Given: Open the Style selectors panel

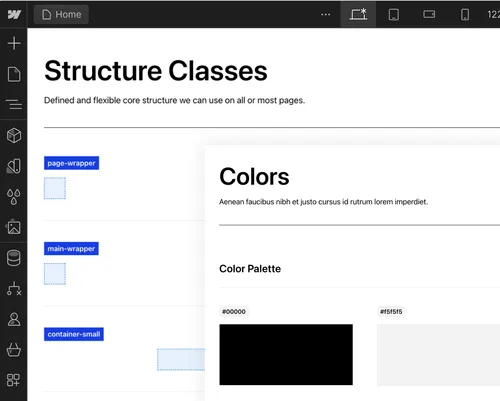Looking at the screenshot, I should [x=14, y=166].
